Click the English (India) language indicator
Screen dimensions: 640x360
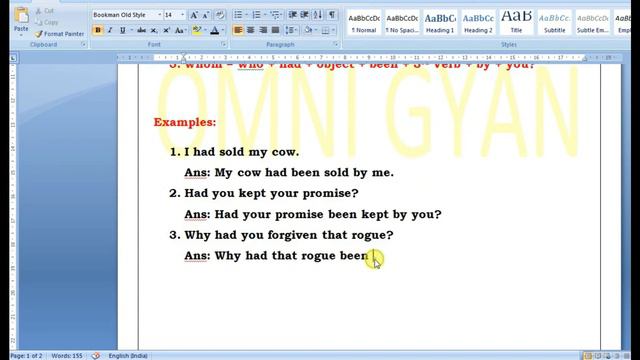pyautogui.click(x=128, y=356)
